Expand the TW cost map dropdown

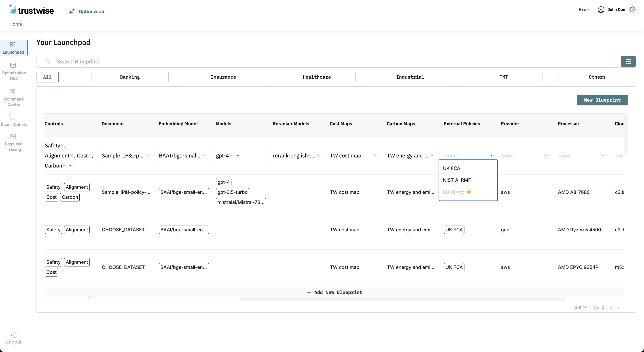point(375,155)
